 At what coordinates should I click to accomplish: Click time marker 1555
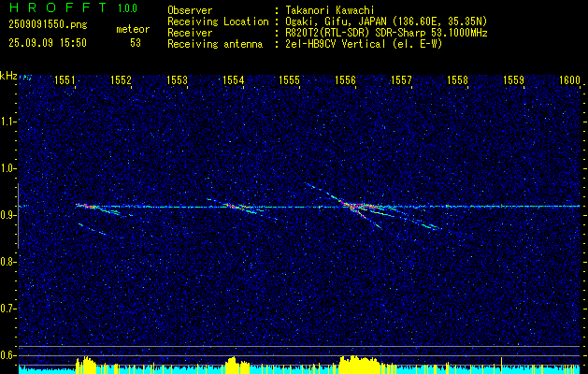289,79
